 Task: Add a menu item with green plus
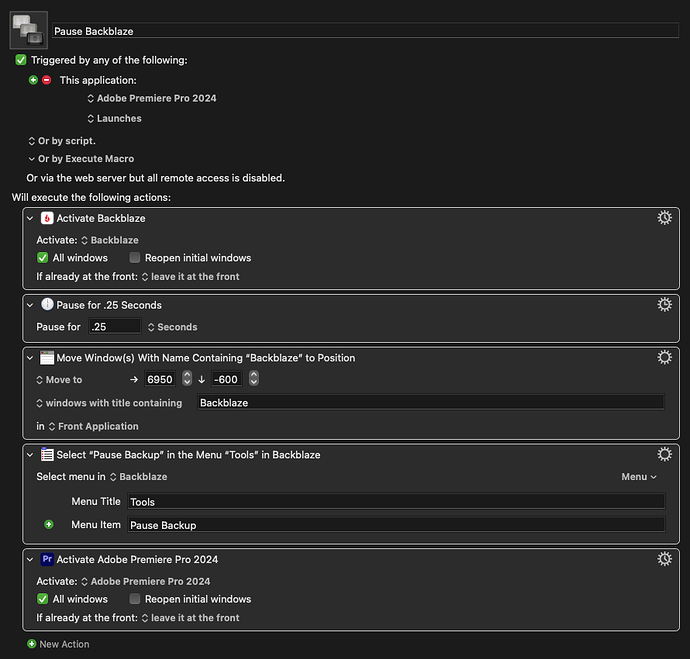(x=49, y=525)
